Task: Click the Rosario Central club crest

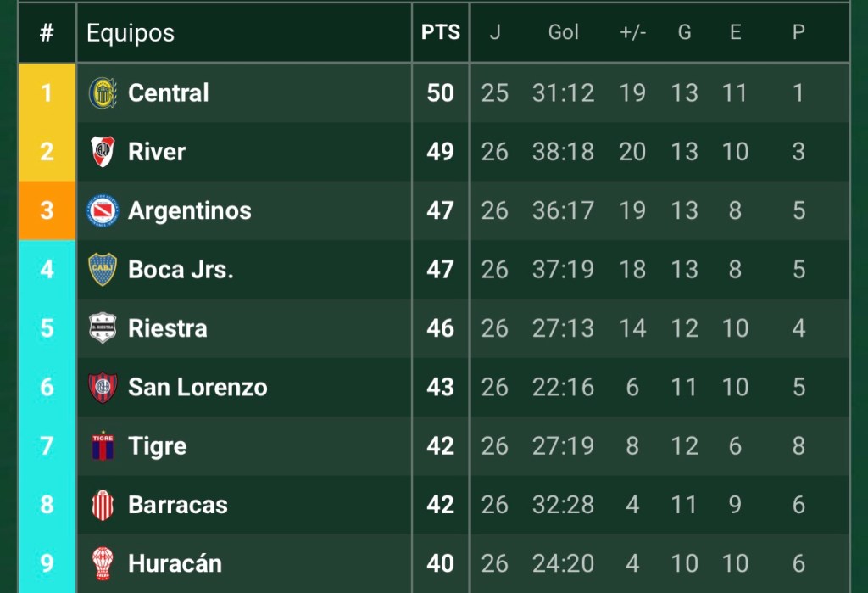Action: (x=103, y=92)
